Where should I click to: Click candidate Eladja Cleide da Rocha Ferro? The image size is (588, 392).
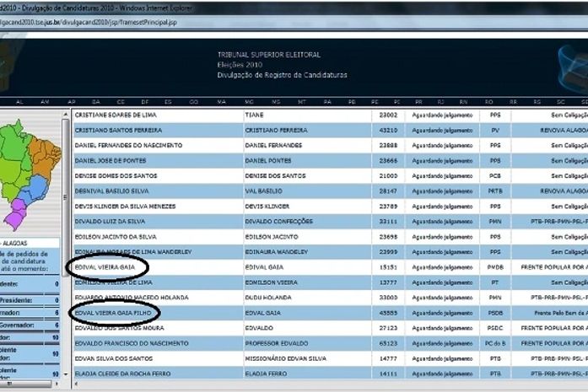[x=121, y=373]
